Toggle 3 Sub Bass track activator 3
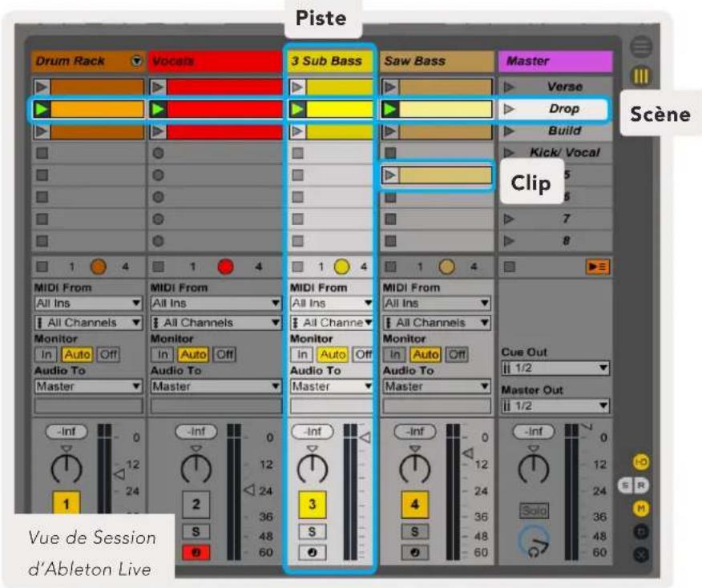Image resolution: width=702 pixels, height=588 pixels. 312,504
